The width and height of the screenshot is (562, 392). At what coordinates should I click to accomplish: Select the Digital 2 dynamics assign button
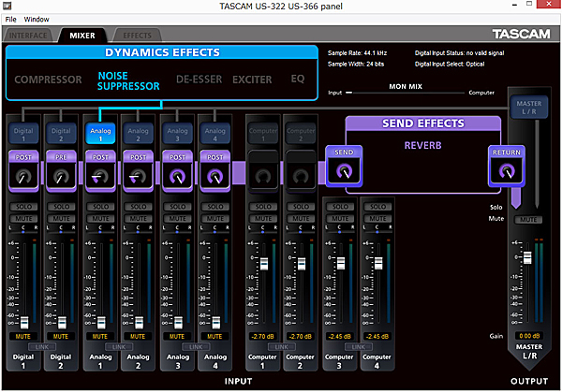point(62,134)
